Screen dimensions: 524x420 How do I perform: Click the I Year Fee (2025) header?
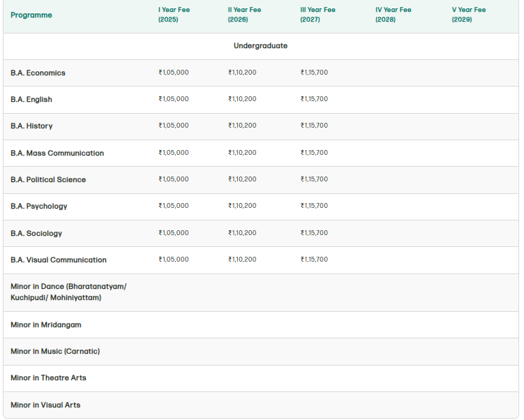point(174,15)
